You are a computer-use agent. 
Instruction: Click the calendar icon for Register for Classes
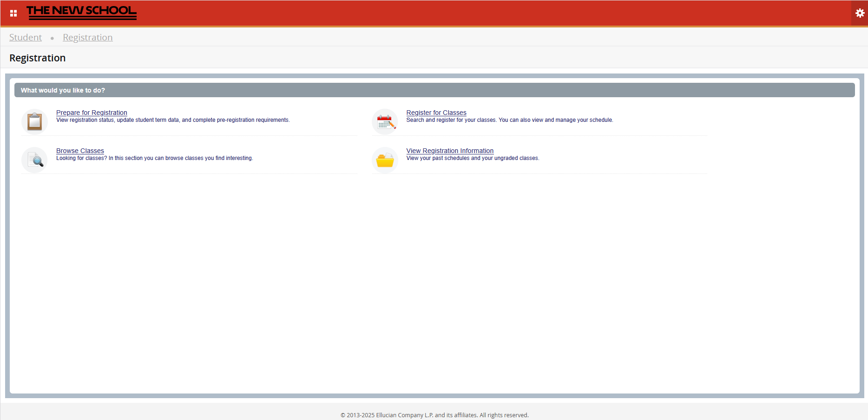[x=385, y=122]
